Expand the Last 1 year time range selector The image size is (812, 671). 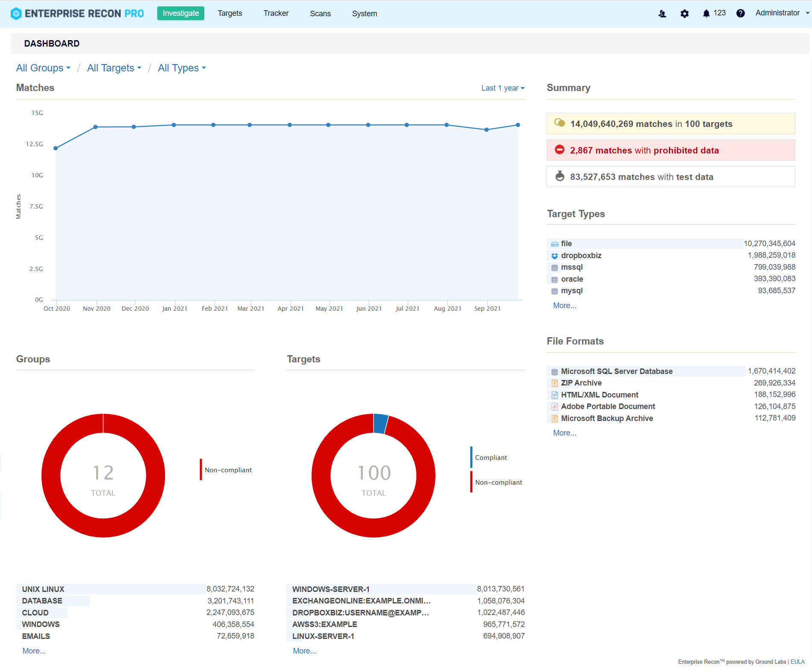pos(502,88)
